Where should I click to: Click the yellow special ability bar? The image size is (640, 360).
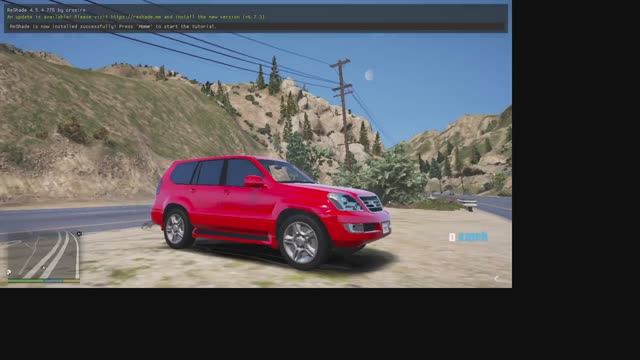coord(72,281)
